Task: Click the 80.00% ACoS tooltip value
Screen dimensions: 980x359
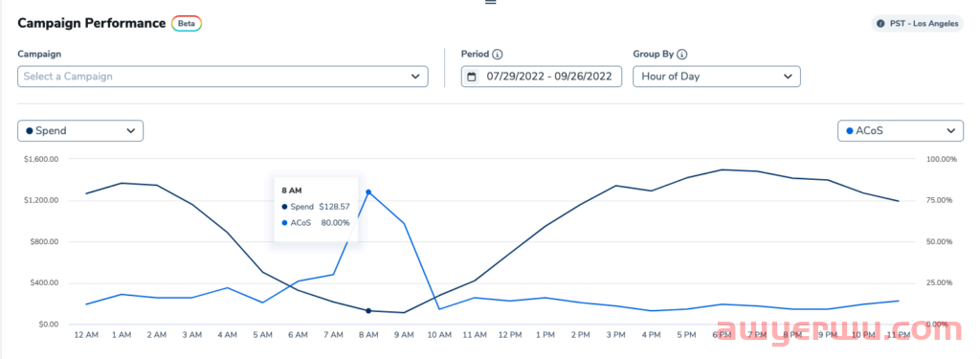Action: tap(336, 223)
